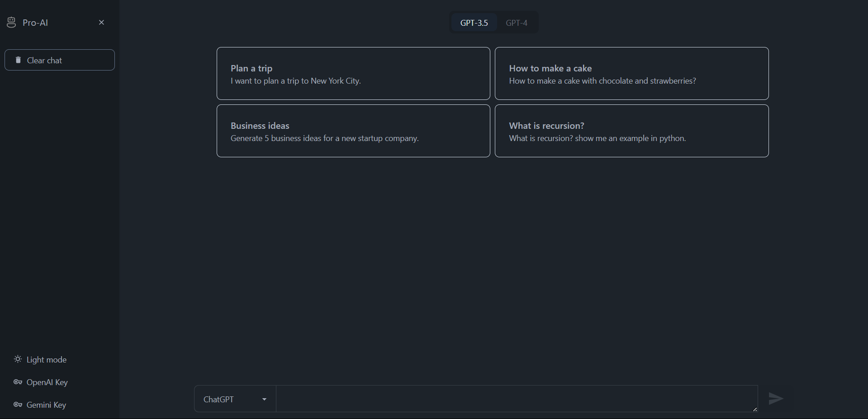The height and width of the screenshot is (419, 868).
Task: Click the chevron arrow beside ChatGPT
Action: (x=264, y=399)
